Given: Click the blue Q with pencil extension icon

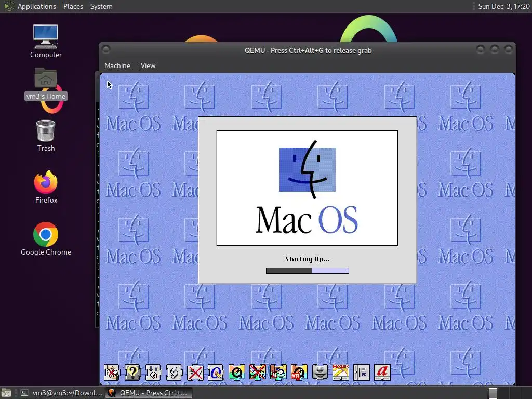Looking at the screenshot, I should (x=216, y=372).
